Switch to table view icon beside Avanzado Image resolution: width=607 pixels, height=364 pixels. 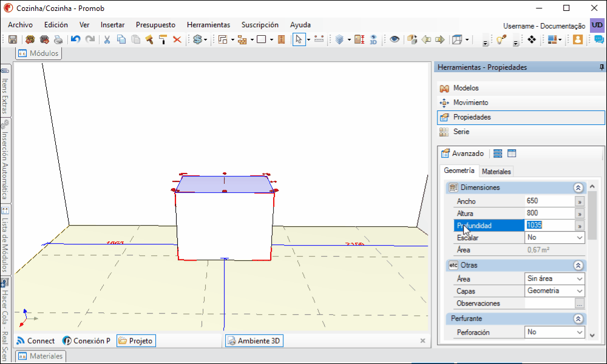[512, 153]
